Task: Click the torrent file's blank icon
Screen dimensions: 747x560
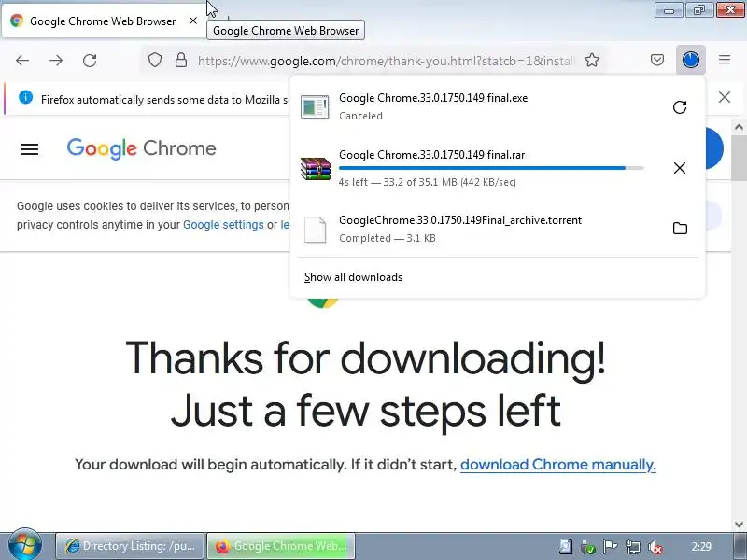Action: coord(315,230)
